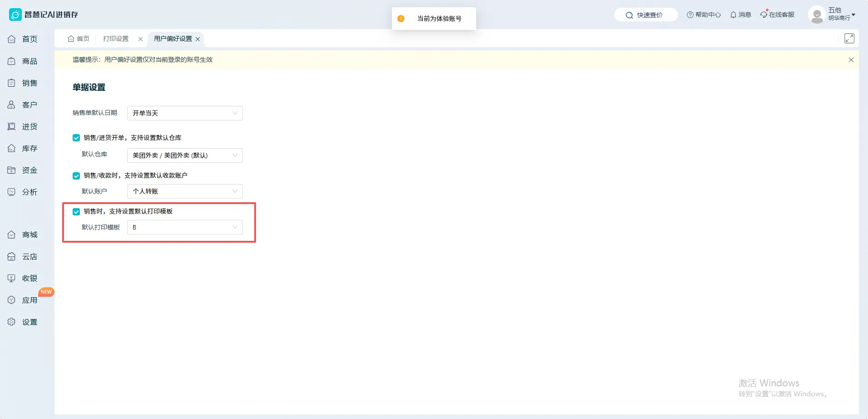Open the 云店 sidebar section
The width and height of the screenshot is (868, 419).
(x=23, y=256)
